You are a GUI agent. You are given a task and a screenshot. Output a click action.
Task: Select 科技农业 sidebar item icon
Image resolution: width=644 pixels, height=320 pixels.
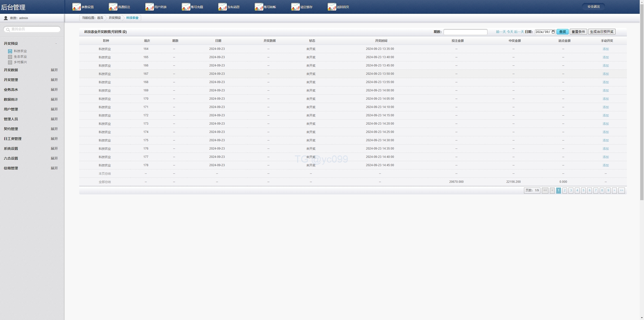coord(10,51)
